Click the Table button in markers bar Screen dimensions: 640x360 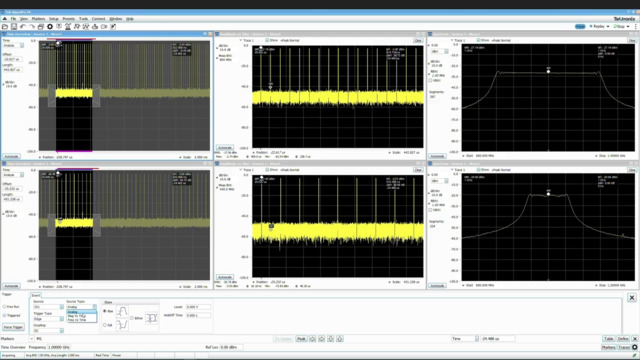tap(609, 339)
